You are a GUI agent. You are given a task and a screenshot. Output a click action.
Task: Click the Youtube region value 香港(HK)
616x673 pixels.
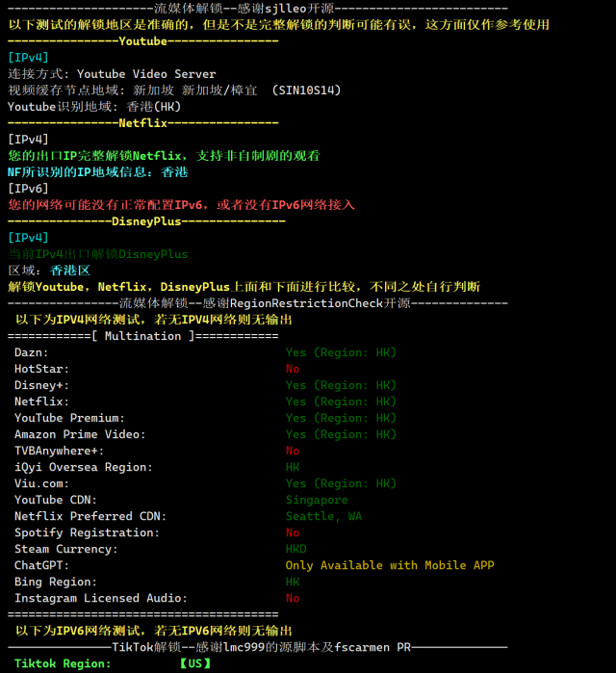click(x=154, y=107)
